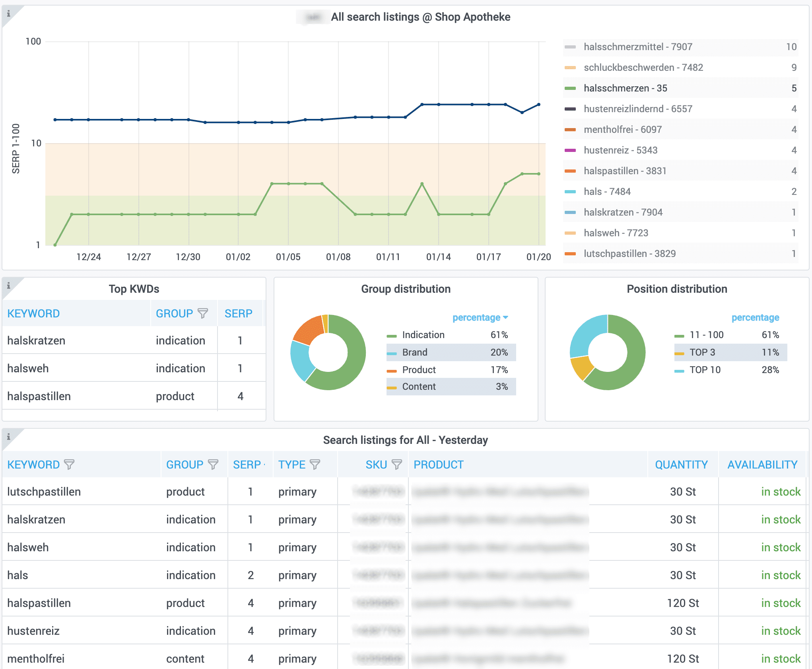Click the info icon on the search listings chart
The height and width of the screenshot is (669, 812).
click(9, 14)
